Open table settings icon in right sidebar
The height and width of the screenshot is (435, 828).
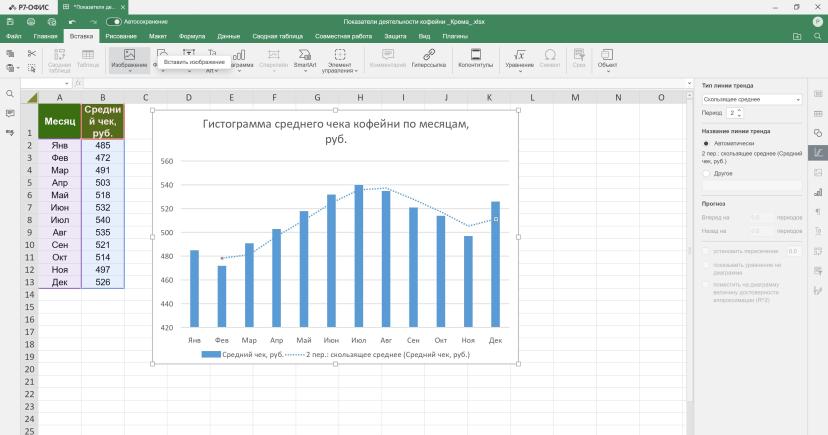pos(818,114)
